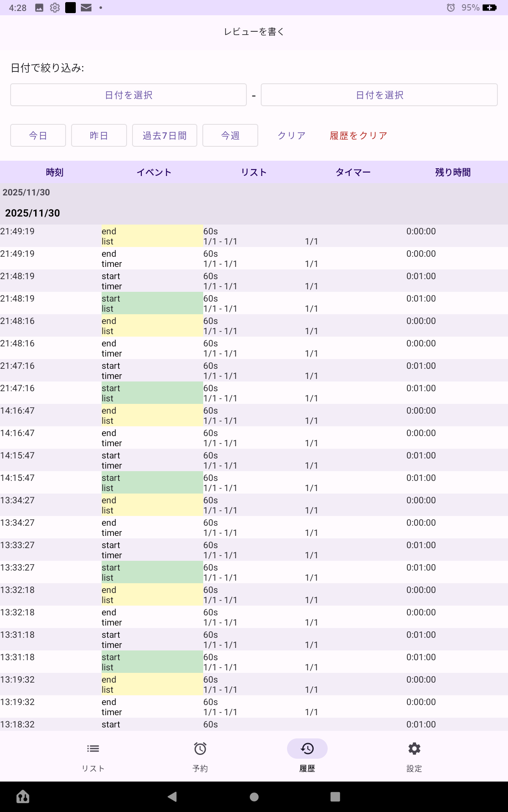508x812 pixels.
Task: Tap the battery icon in the status bar
Action: [489, 8]
